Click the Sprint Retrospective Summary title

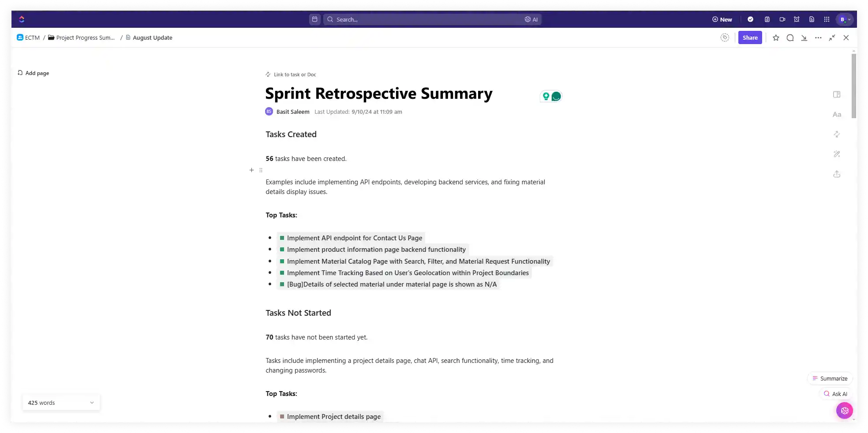378,93
